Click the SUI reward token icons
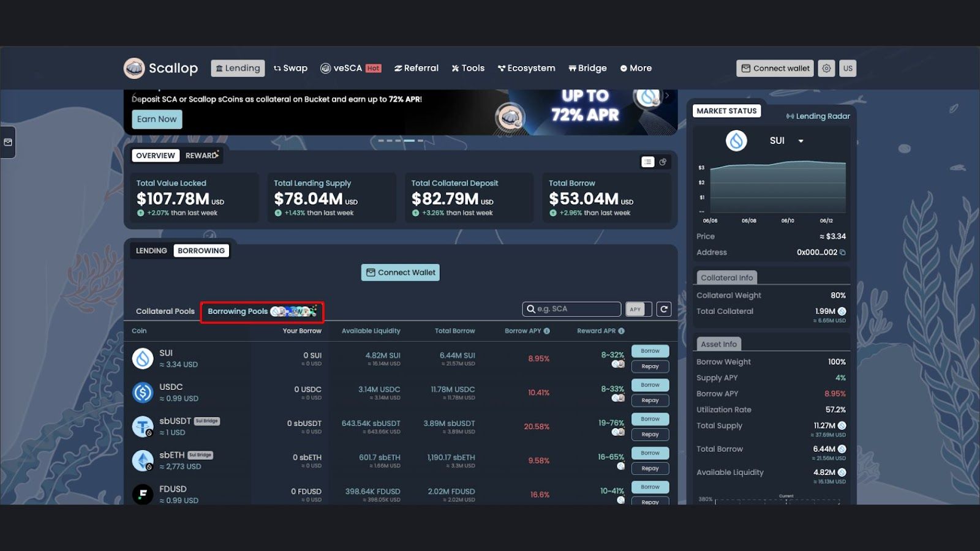Viewport: 980px width, 551px height. point(618,364)
